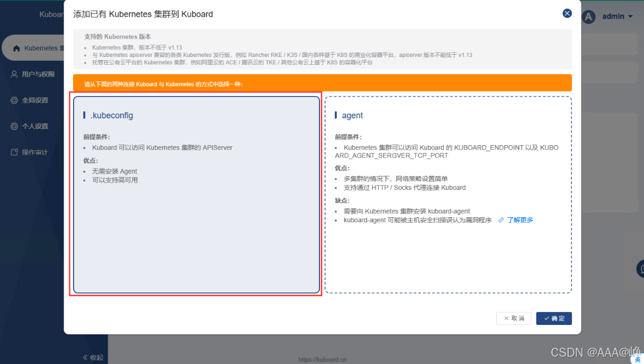The width and height of the screenshot is (644, 364).
Task: Click the text 可以支持高可用
Action: 115,180
